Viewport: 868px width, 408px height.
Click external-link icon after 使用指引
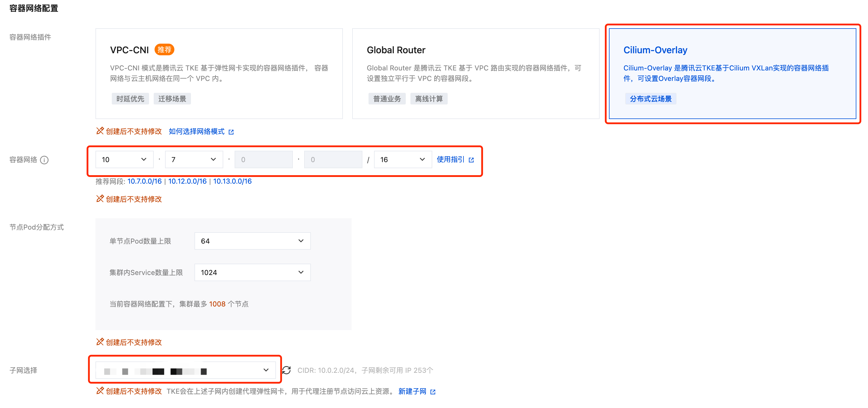point(471,160)
